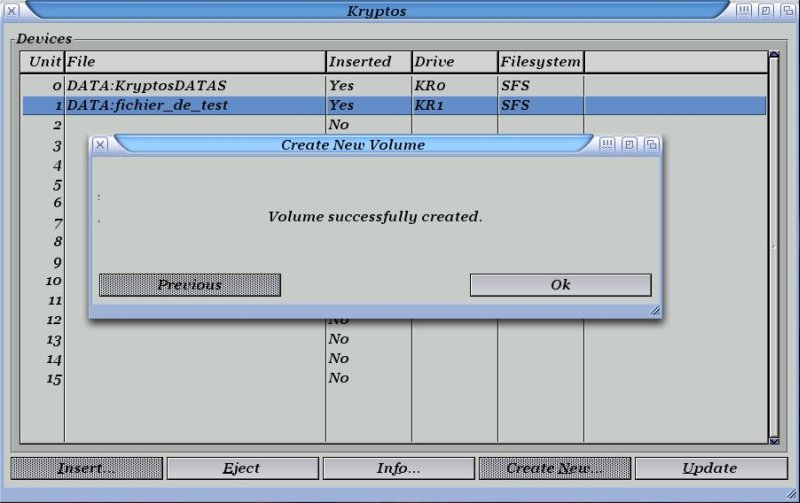The image size is (800, 503).
Task: Click unit number 5 in the list
Action: [57, 185]
